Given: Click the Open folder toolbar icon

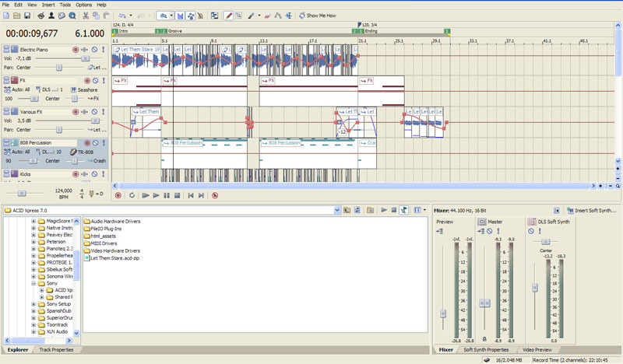Looking at the screenshot, I should tap(16, 16).
